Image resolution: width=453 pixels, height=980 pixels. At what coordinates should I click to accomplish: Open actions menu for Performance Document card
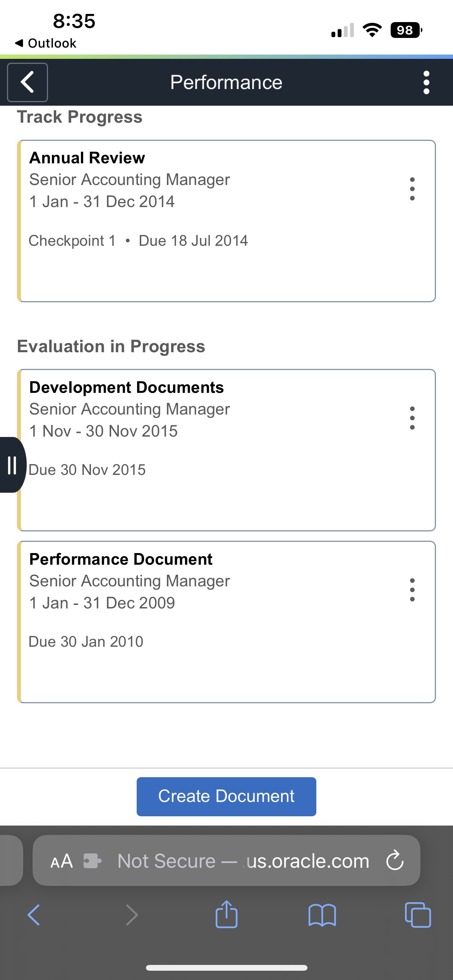tap(412, 590)
